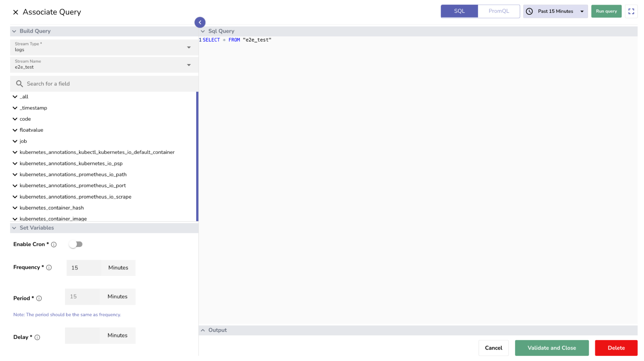This screenshot has height=361, width=644.
Task: Click the info icon beside Delay label
Action: (37, 337)
